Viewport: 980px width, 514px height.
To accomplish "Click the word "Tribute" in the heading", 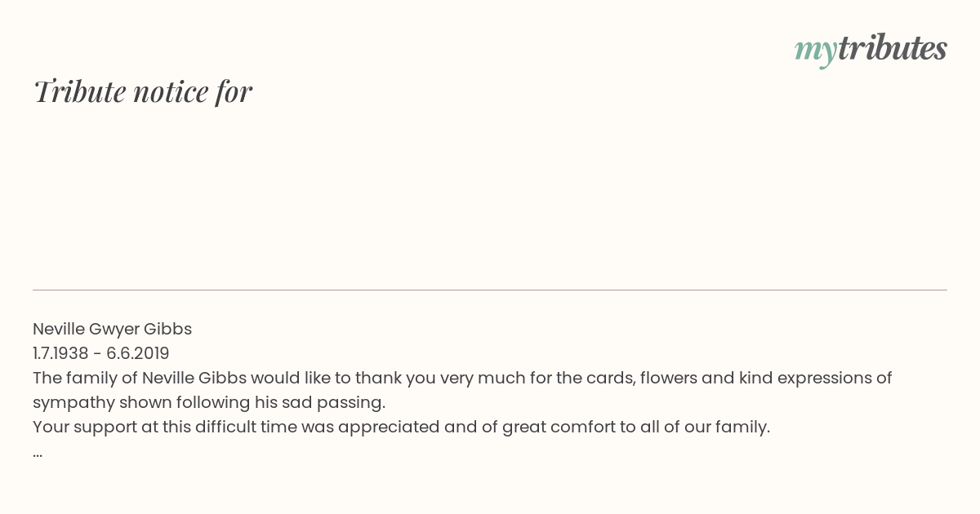I will (79, 91).
